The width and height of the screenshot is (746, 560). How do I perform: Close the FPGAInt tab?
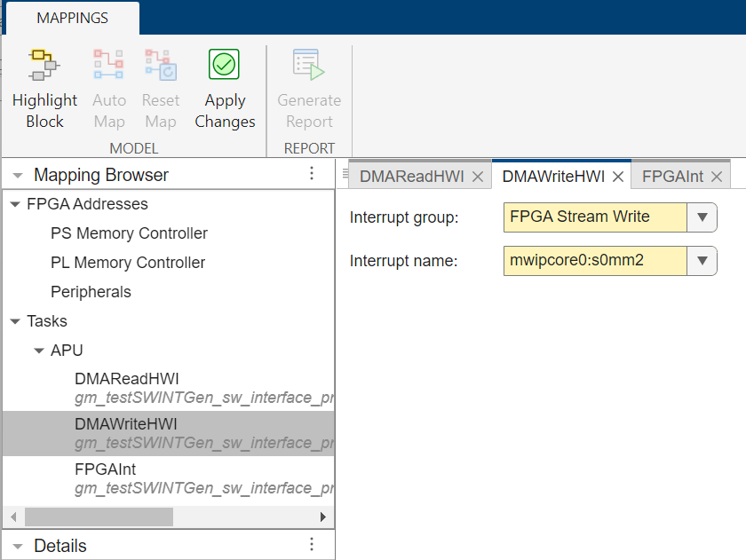tap(717, 177)
